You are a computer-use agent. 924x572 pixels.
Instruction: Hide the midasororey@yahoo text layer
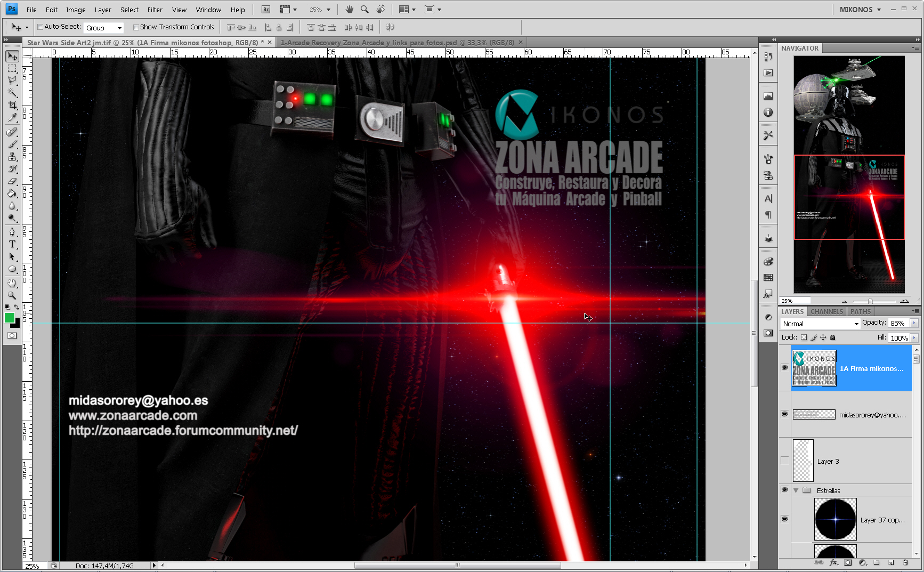[784, 414]
